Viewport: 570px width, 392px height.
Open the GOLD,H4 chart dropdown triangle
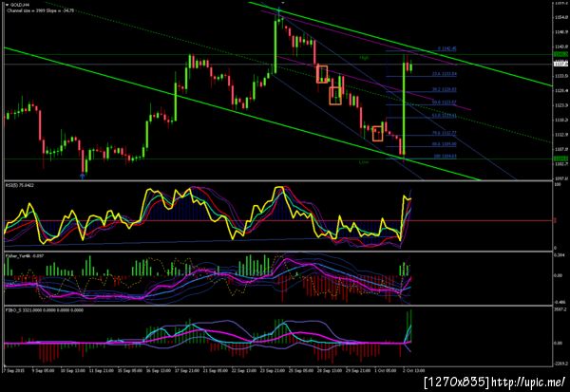(8, 5)
